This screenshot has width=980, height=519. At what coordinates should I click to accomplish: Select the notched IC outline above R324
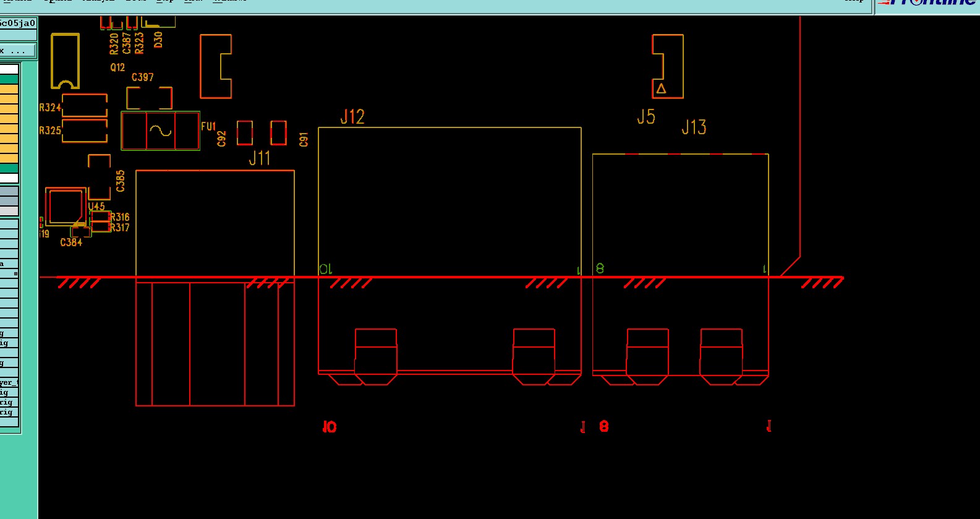tap(65, 61)
